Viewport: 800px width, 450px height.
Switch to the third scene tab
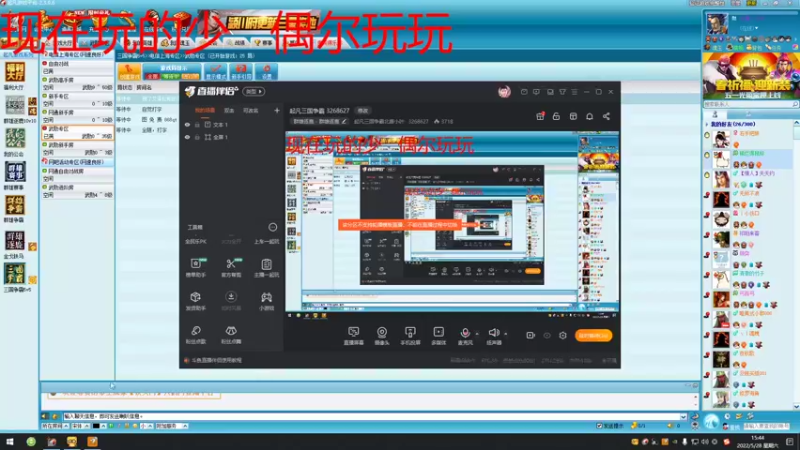(x=251, y=110)
